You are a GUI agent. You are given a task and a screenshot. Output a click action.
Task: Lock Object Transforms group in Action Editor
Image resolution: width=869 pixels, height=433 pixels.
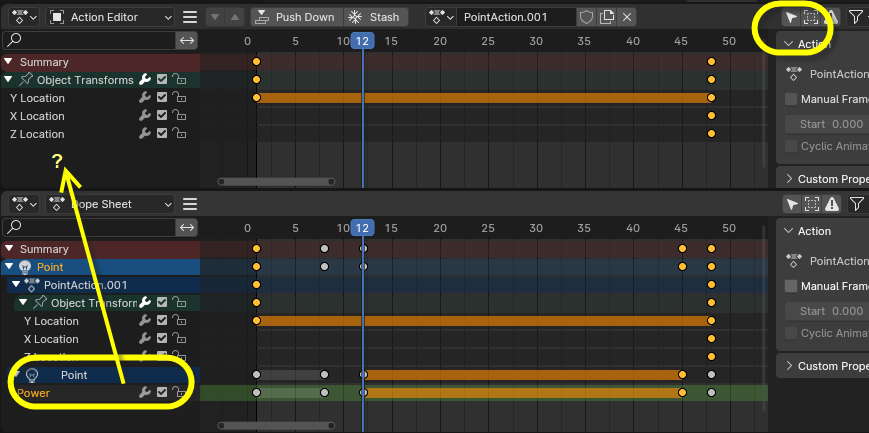coord(178,80)
